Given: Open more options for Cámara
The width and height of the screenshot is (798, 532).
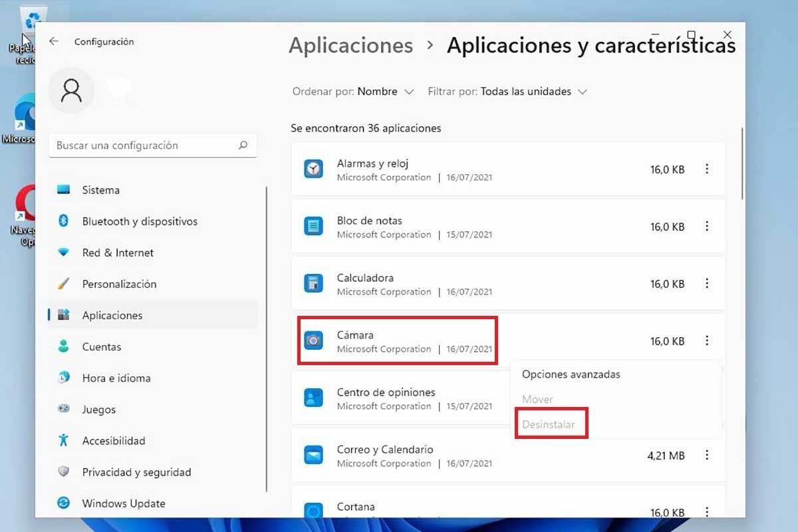Looking at the screenshot, I should (707, 340).
